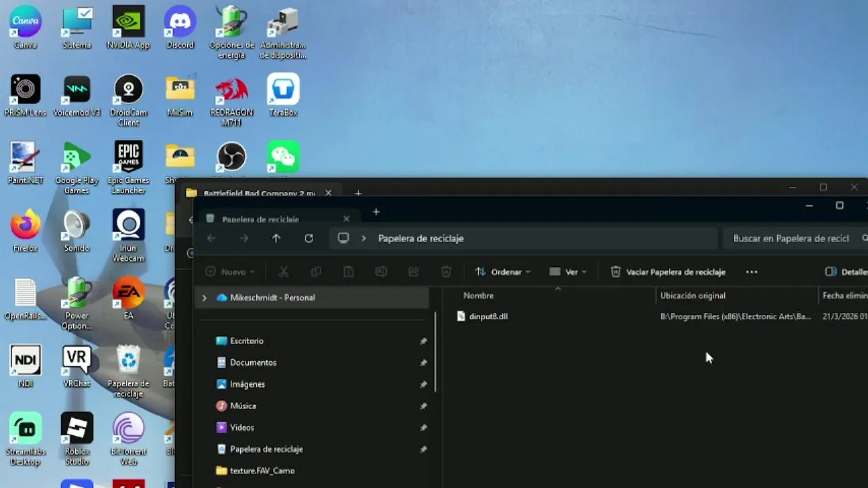Viewport: 868px width, 488px height.
Task: Open NDI desktop shortcut
Action: [x=25, y=367]
